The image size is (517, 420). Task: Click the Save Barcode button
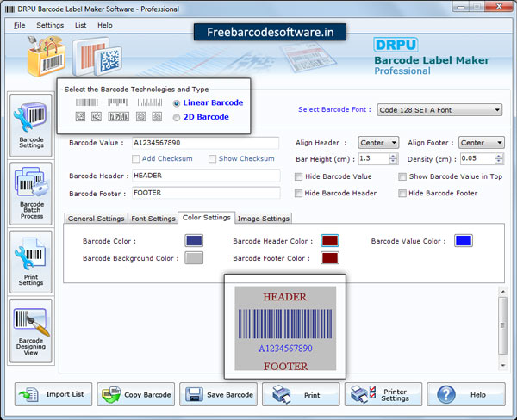(x=218, y=394)
